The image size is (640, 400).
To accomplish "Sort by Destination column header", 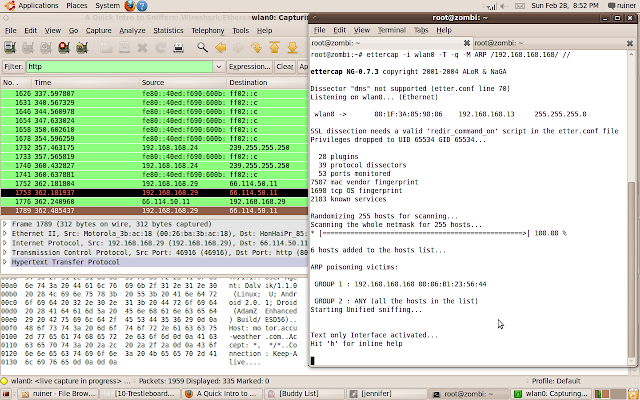I will 268,82.
